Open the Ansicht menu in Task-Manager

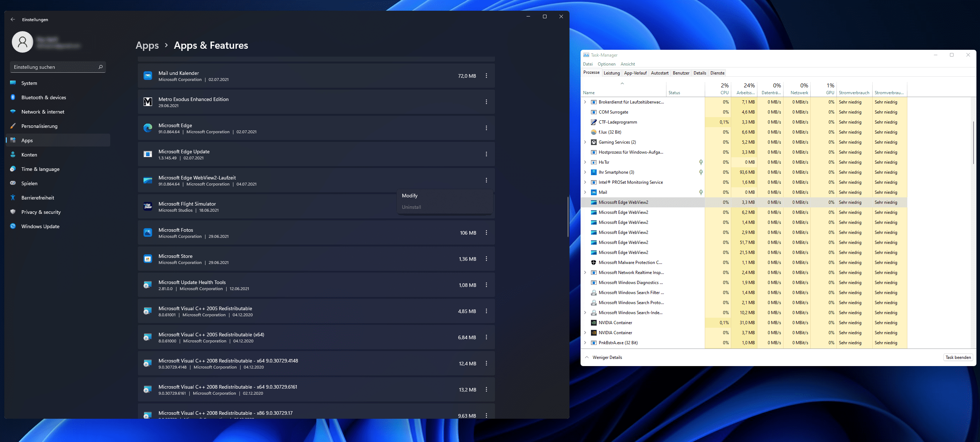628,64
